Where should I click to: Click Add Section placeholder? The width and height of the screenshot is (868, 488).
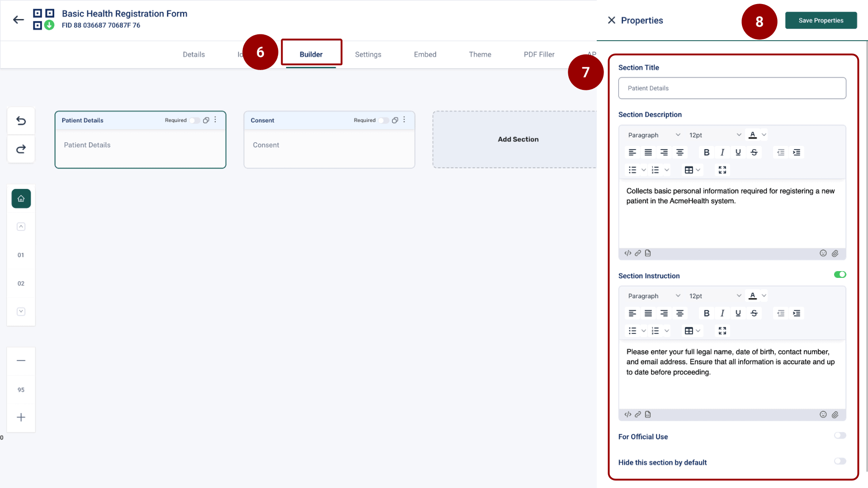tap(518, 139)
